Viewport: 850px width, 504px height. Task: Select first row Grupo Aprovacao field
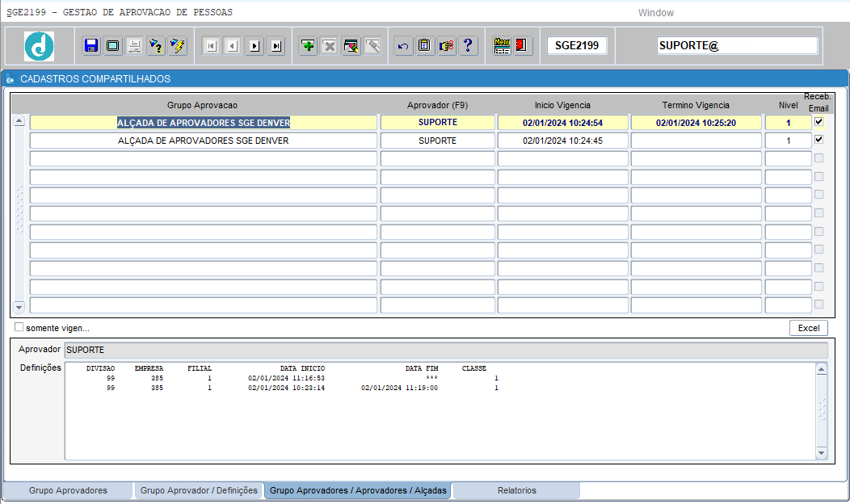pyautogui.click(x=204, y=123)
